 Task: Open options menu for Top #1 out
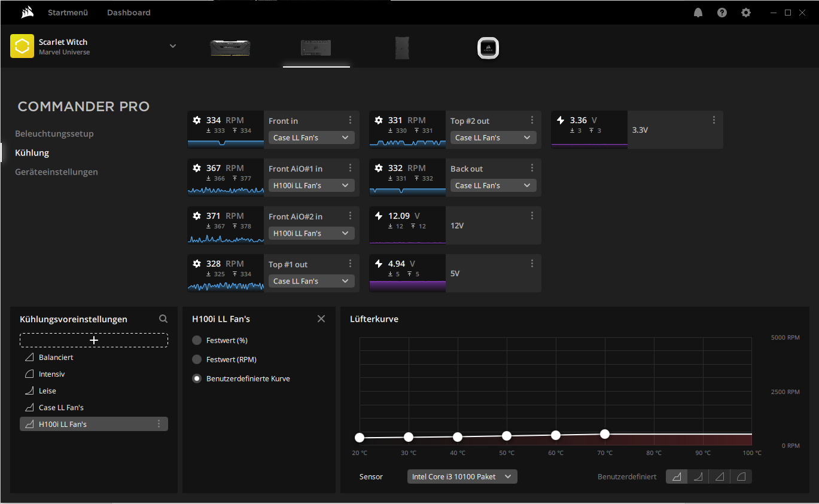[x=350, y=264]
